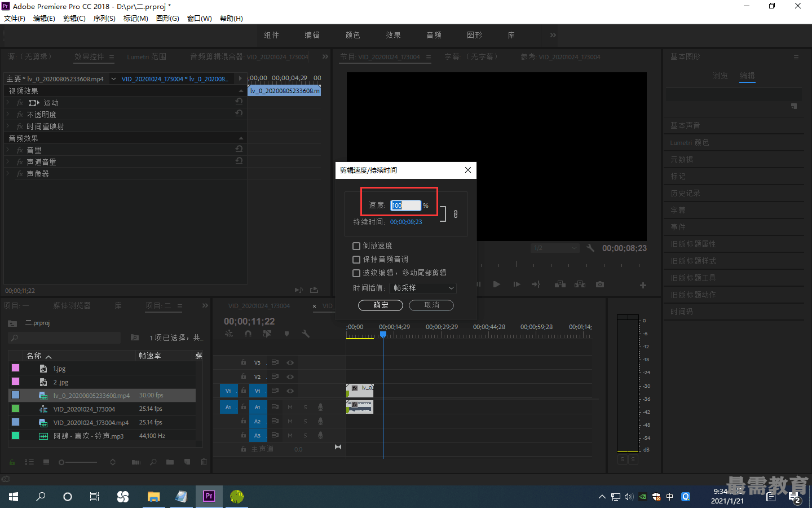
Task: Toggle V3 track output eye
Action: pos(290,363)
